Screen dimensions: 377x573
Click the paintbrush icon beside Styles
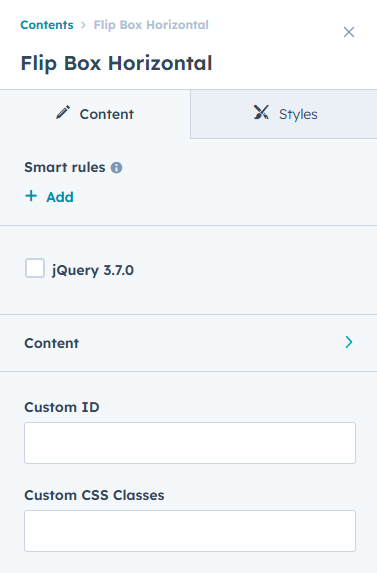click(261, 113)
